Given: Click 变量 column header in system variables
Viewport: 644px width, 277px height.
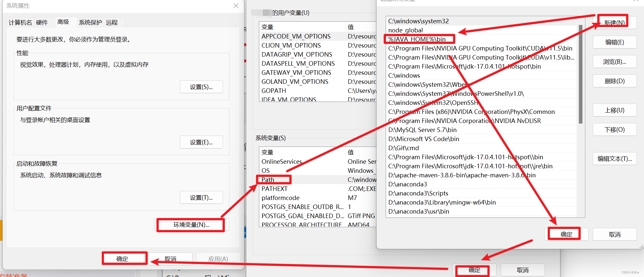Looking at the screenshot, I should coord(302,152).
